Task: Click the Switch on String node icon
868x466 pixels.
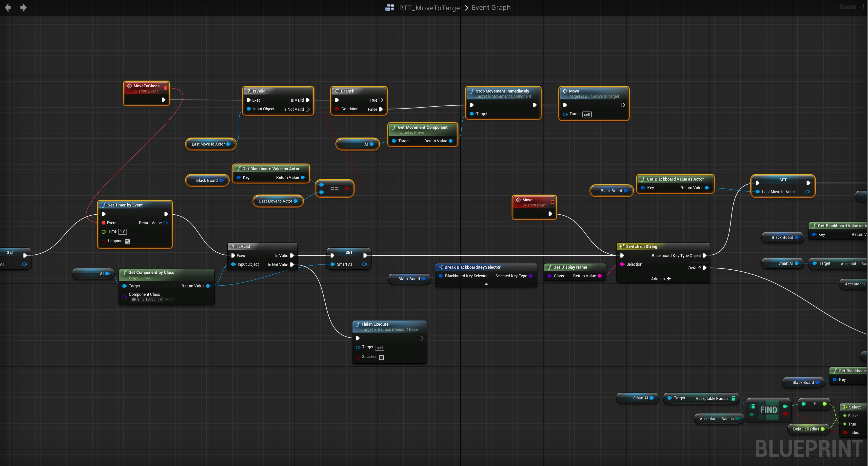Action: pos(622,246)
